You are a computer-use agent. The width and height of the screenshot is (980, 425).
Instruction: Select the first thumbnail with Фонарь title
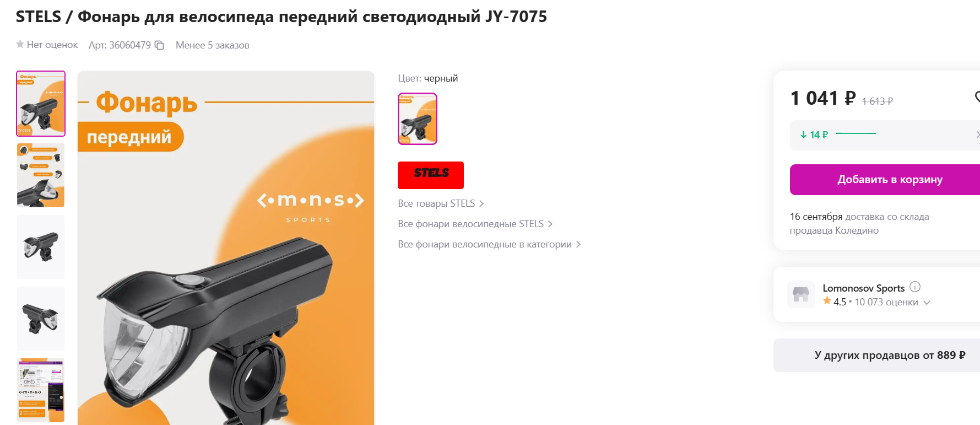click(x=41, y=104)
